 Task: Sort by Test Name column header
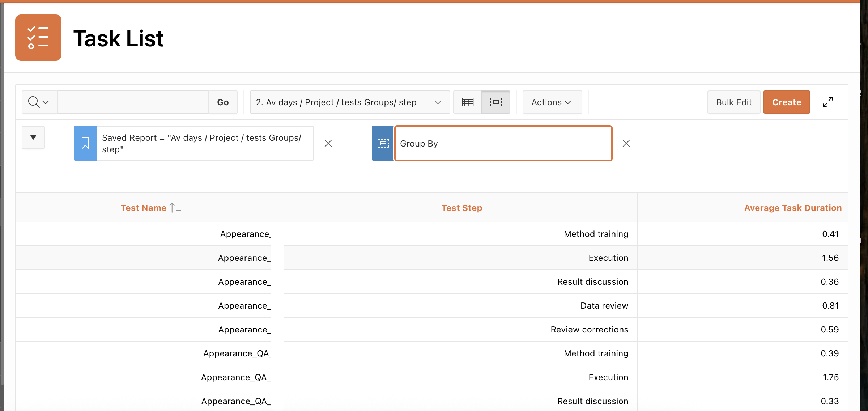(x=144, y=208)
